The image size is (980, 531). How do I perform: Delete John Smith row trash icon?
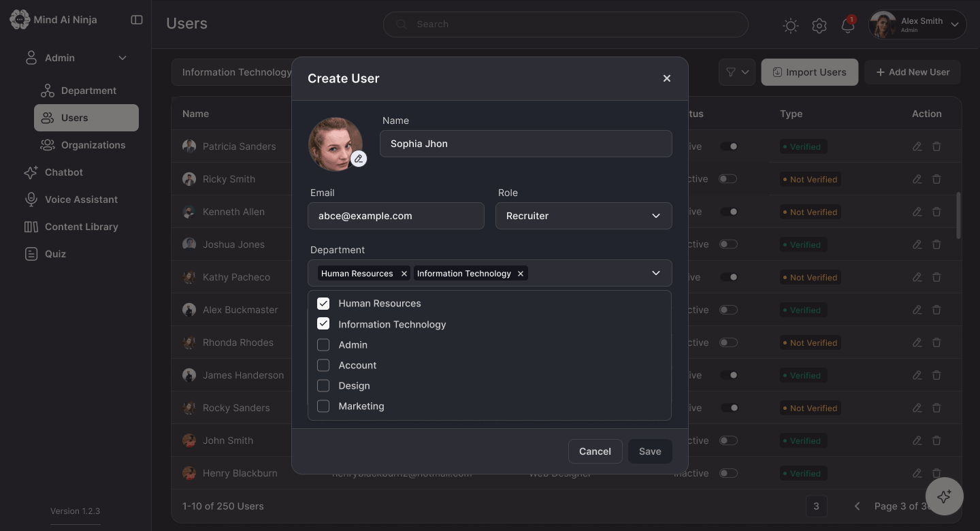click(936, 440)
